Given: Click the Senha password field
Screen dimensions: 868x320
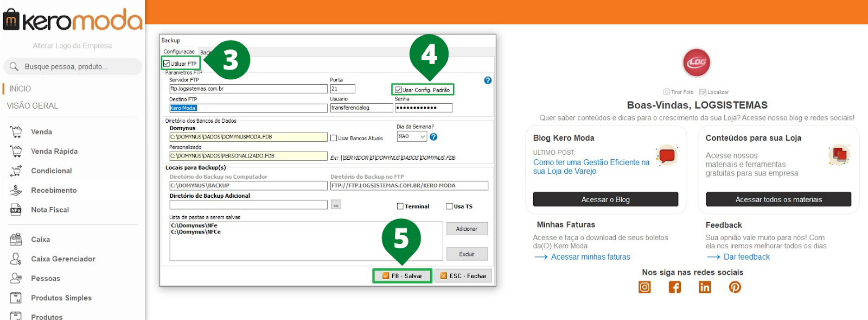Looking at the screenshot, I should (x=424, y=108).
